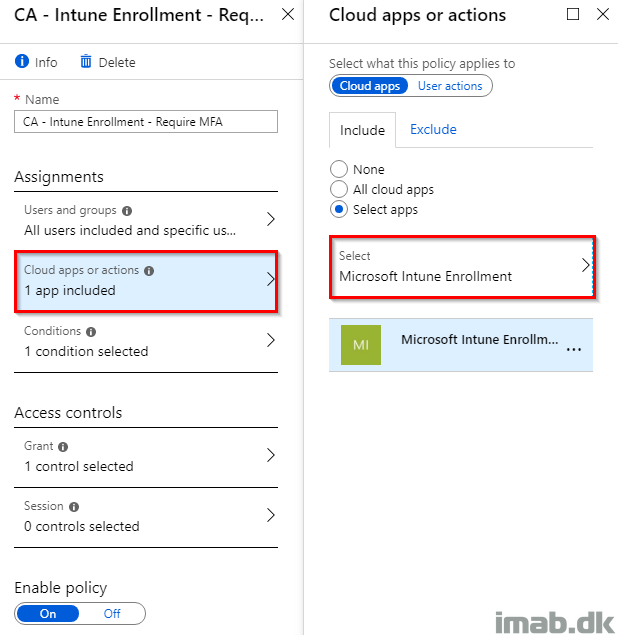Viewport: 618px width, 635px height.
Task: Click the blue Info icon
Action: (x=22, y=62)
